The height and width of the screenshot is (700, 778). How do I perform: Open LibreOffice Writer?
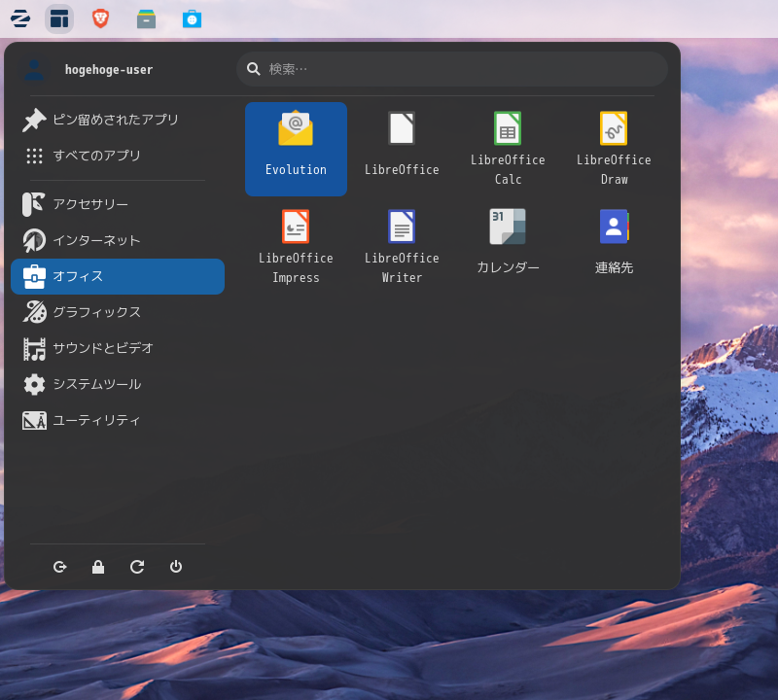pyautogui.click(x=402, y=247)
